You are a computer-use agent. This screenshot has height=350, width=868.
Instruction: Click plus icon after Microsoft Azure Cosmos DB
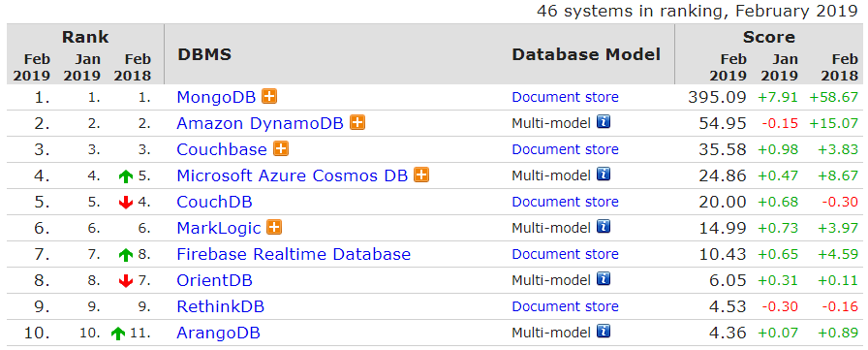421,175
